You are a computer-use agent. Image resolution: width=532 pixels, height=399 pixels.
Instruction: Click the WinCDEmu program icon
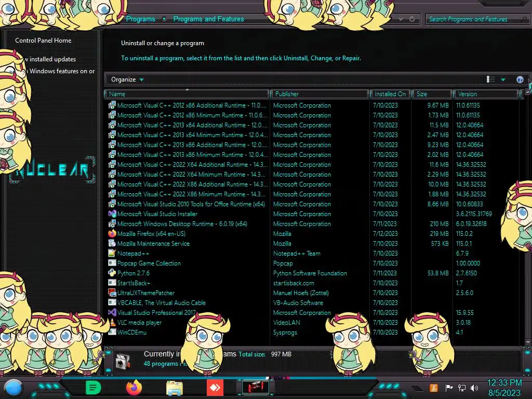[112, 332]
